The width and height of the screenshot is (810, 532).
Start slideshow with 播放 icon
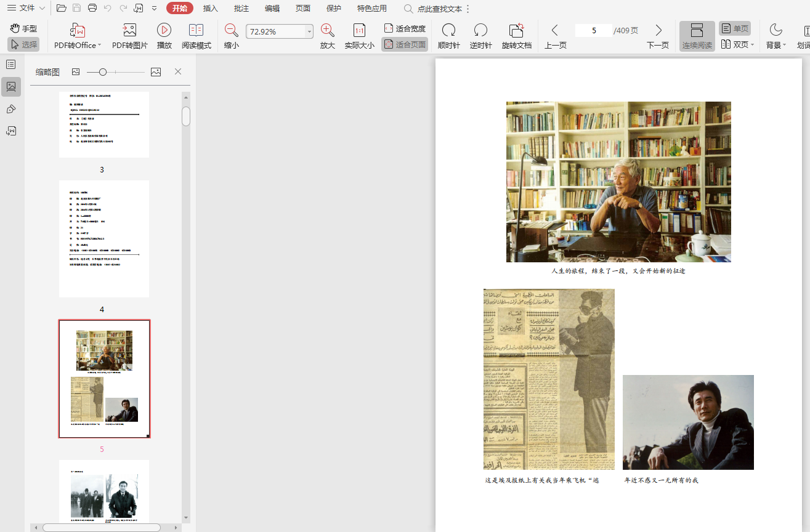(x=164, y=31)
